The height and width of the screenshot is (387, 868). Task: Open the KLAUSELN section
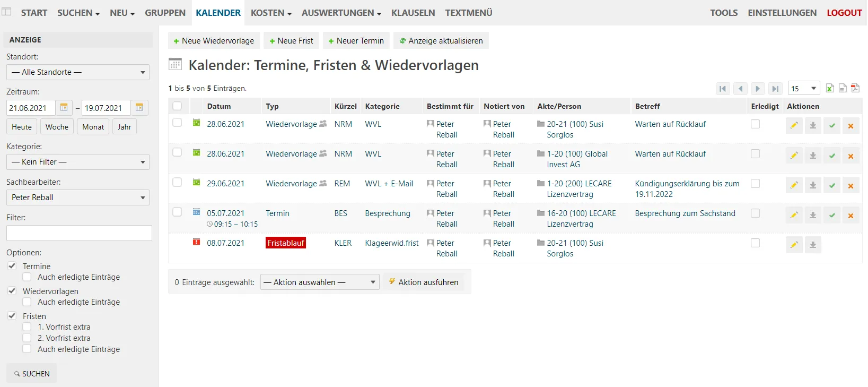click(x=413, y=13)
